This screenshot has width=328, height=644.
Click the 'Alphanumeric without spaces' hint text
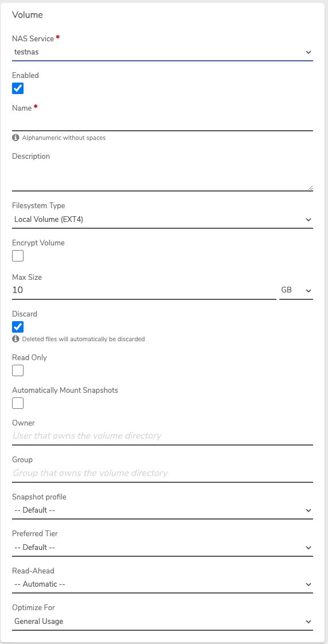tap(64, 138)
